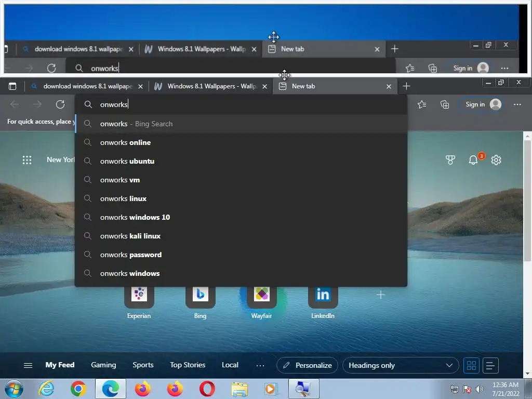
Task: Switch feed to grid view layout
Action: tap(471, 365)
